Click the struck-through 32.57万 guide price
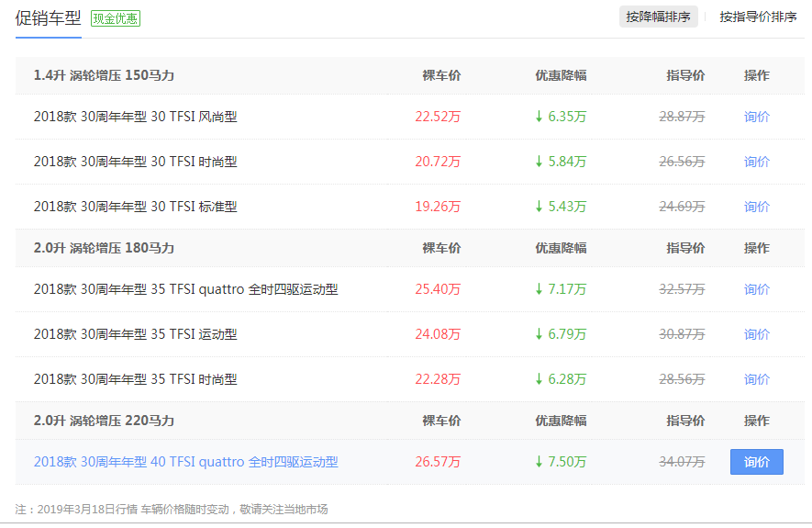This screenshot has width=812, height=528. (682, 289)
